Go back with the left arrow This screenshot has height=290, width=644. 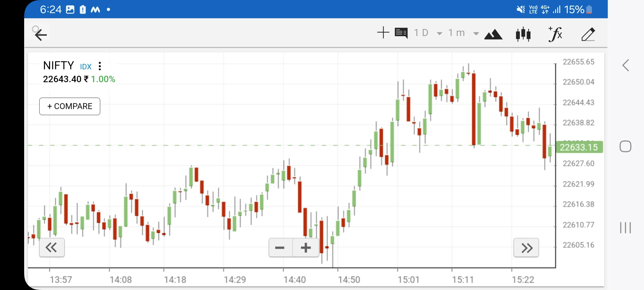pos(41,35)
